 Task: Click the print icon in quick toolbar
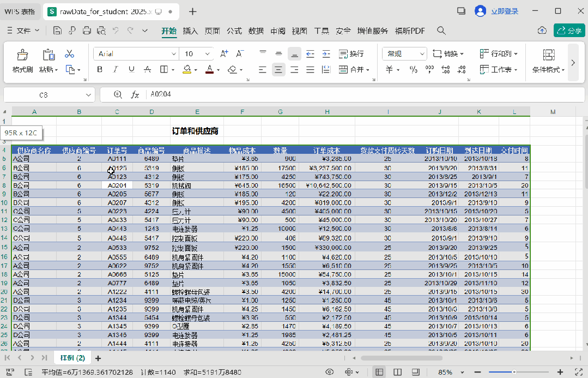coord(87,31)
